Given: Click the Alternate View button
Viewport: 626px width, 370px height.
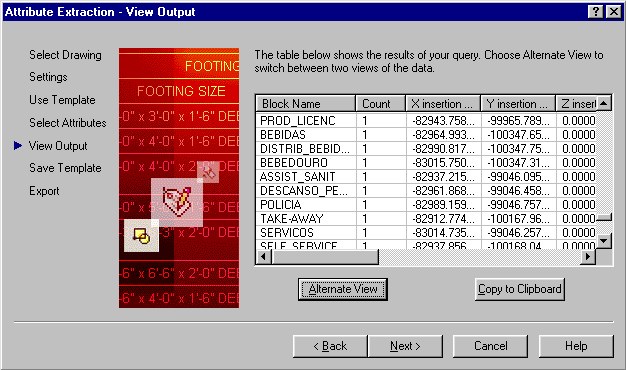Looking at the screenshot, I should click(343, 289).
